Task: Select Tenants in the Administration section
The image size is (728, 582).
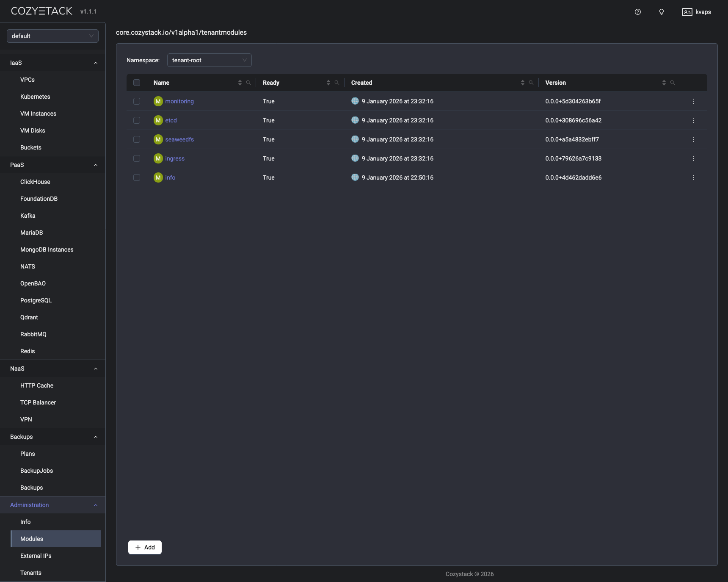Action: [30, 573]
